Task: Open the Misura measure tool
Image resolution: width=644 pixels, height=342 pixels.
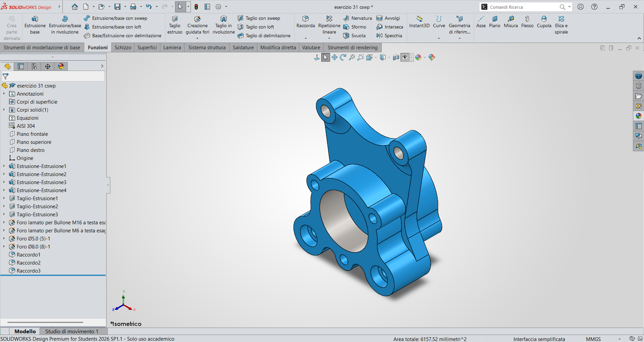Action: click(x=511, y=22)
